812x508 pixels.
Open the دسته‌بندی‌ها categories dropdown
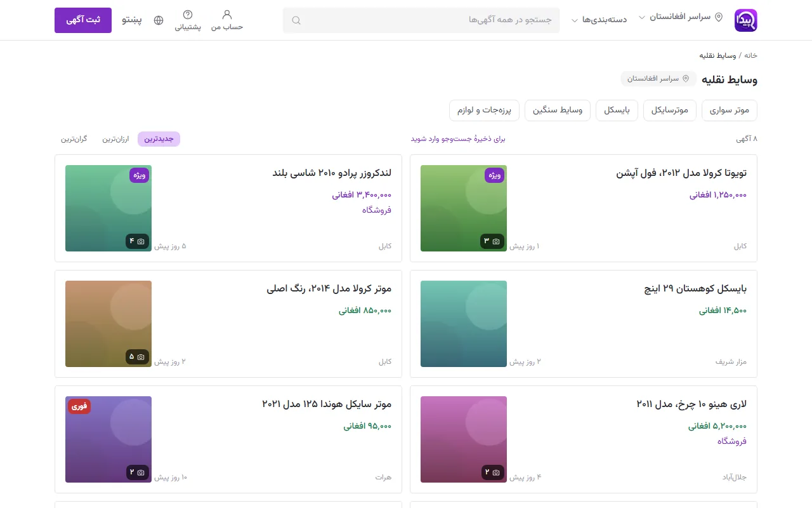(x=599, y=20)
